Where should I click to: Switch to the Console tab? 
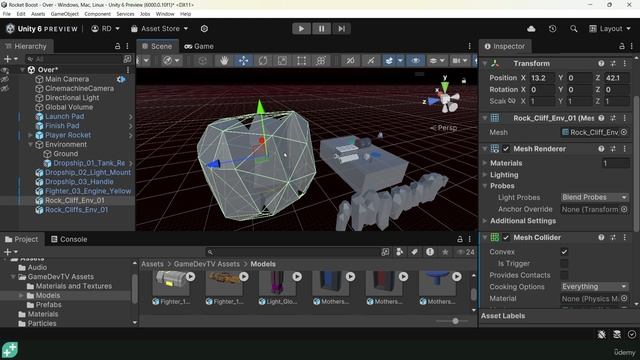point(69,240)
